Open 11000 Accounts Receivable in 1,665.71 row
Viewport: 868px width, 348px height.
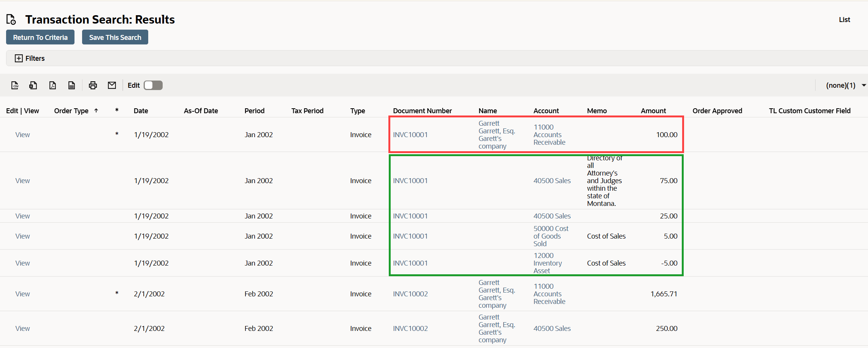click(550, 294)
